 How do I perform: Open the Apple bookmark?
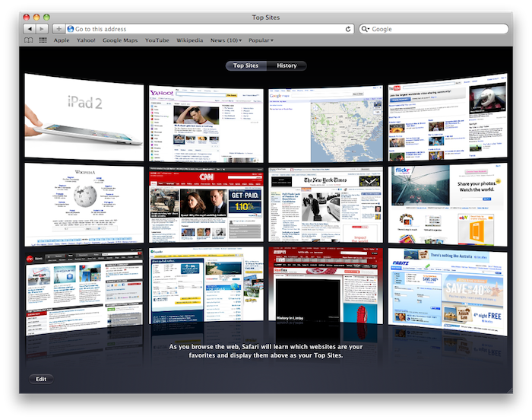tap(62, 40)
